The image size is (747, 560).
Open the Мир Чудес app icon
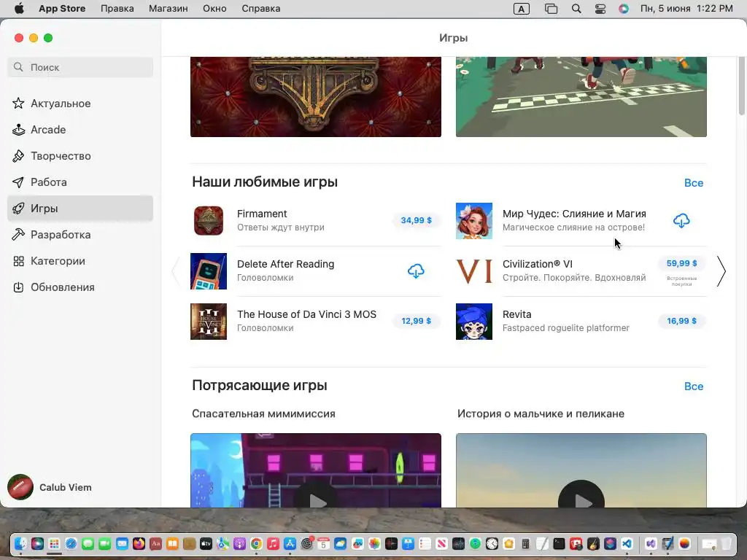(x=474, y=221)
